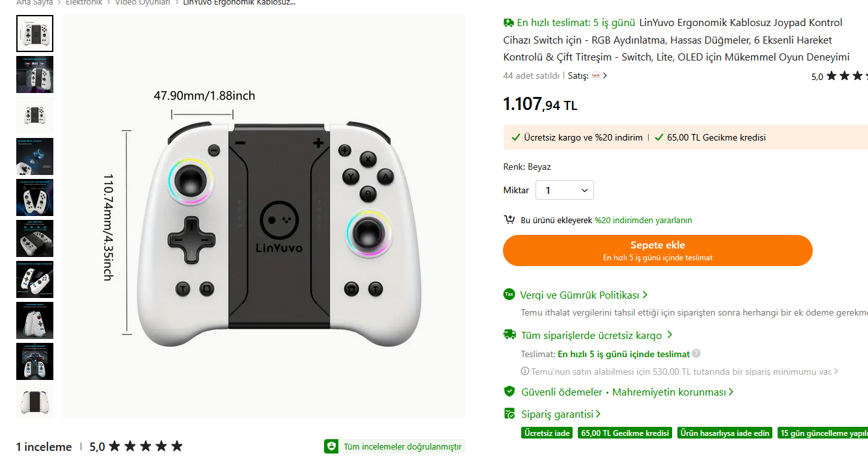Image resolution: width=868 pixels, height=460 pixels.
Task: Click the grey help icon after the delivery estimate
Action: tap(696, 354)
